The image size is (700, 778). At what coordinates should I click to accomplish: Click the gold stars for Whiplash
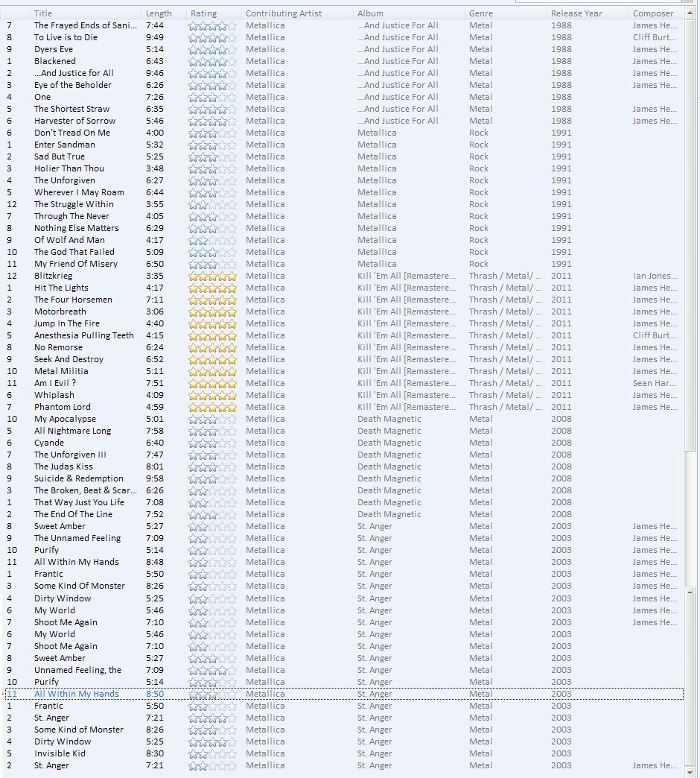tap(213, 396)
